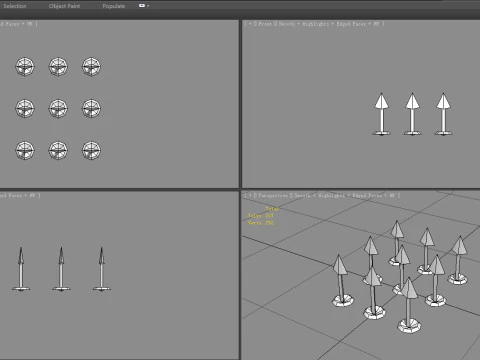The height and width of the screenshot is (360, 480).
Task: Select the center circular object among the nine
Action: (x=58, y=108)
